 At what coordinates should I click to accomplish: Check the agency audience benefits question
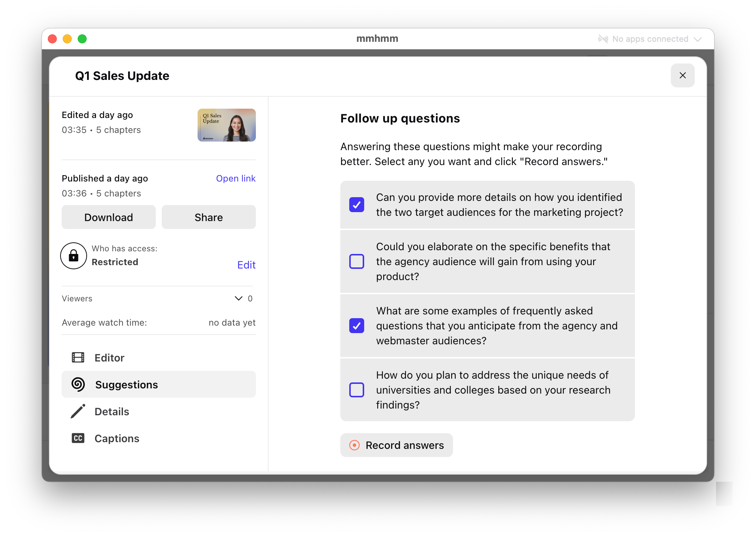(x=357, y=261)
